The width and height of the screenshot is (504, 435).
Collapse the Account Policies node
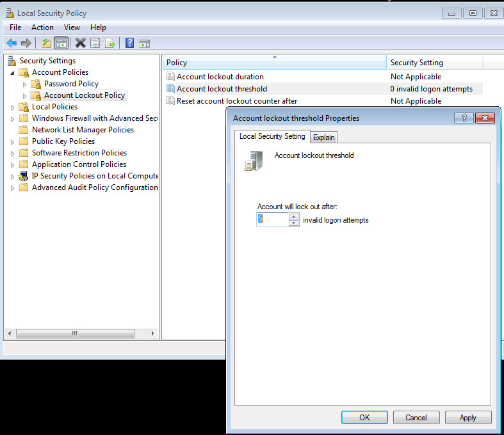pos(13,72)
